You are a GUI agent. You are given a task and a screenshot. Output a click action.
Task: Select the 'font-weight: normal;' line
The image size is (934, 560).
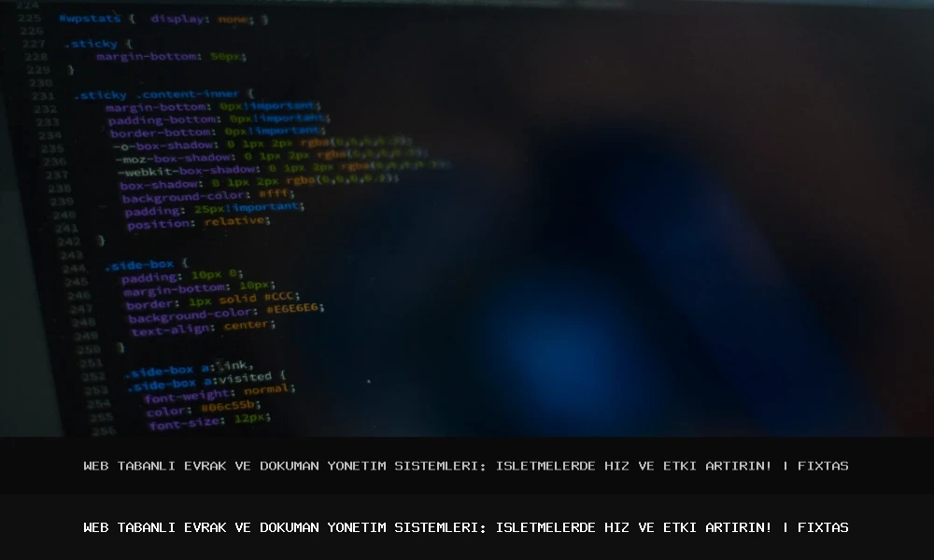pyautogui.click(x=219, y=393)
